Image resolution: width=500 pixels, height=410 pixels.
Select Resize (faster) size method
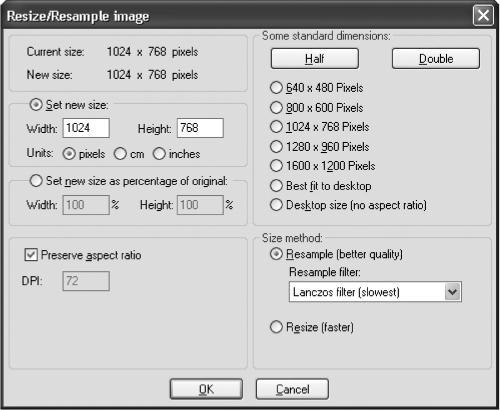(x=276, y=327)
